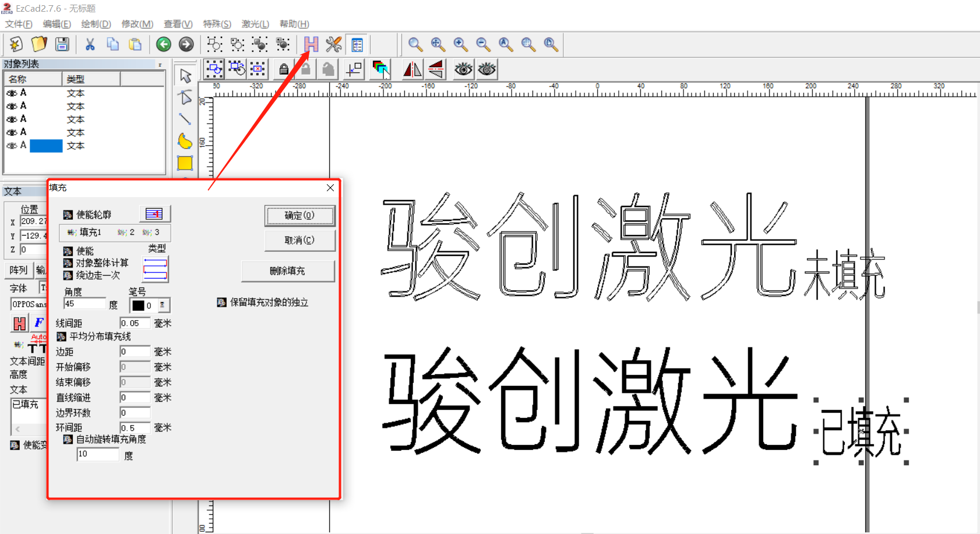Undo with the green left arrow

[164, 44]
